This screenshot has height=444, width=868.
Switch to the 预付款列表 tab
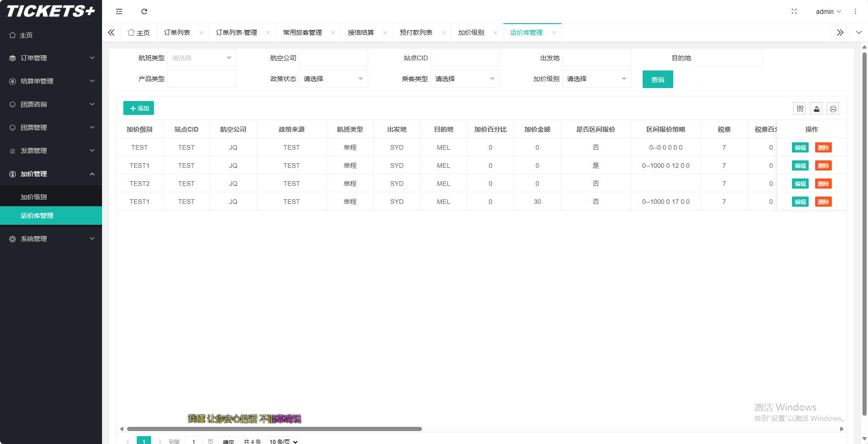416,32
